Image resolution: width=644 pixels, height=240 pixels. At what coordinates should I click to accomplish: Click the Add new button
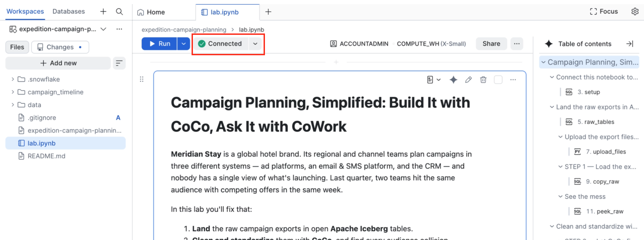(58, 63)
